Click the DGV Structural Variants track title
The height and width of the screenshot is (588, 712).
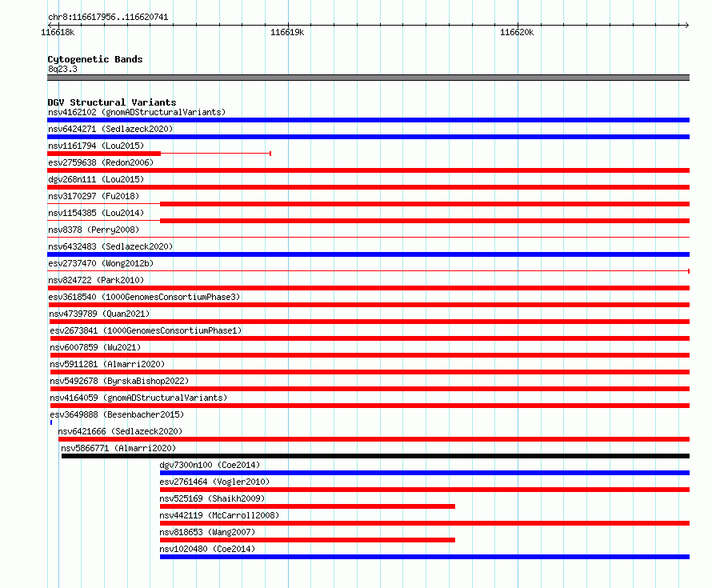112,102
